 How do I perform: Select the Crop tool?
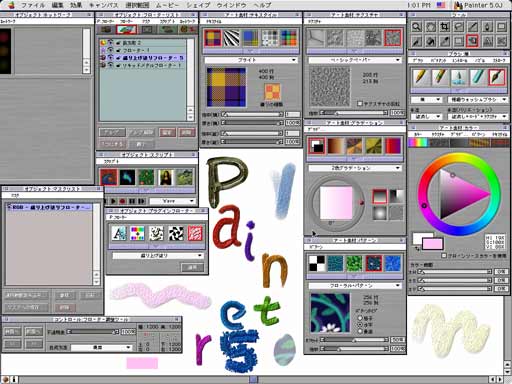(x=445, y=27)
